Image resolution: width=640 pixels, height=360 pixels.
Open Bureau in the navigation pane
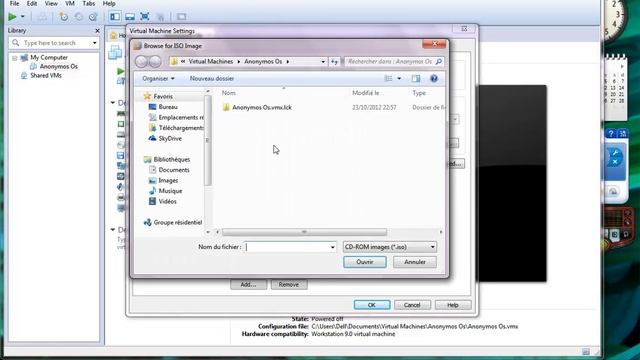point(168,107)
